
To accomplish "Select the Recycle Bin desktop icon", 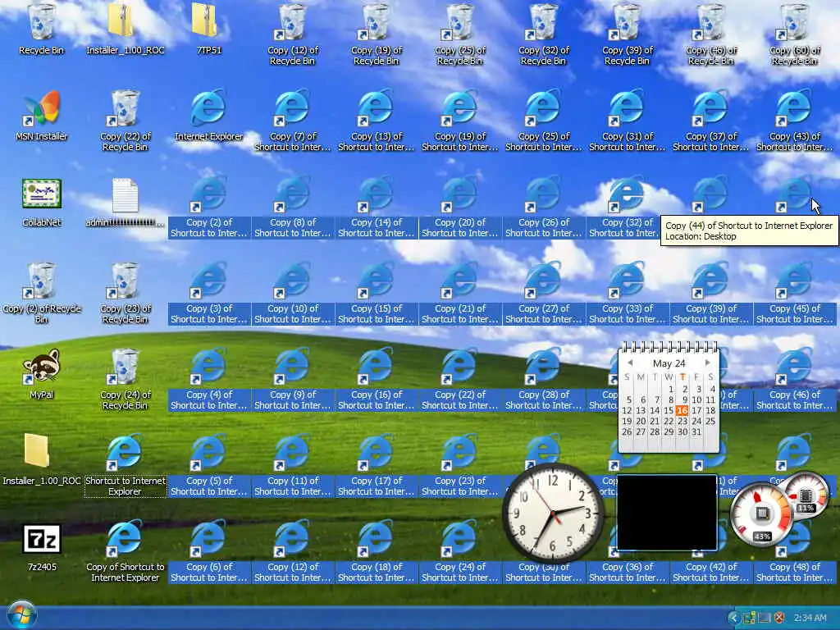I will click(x=41, y=30).
